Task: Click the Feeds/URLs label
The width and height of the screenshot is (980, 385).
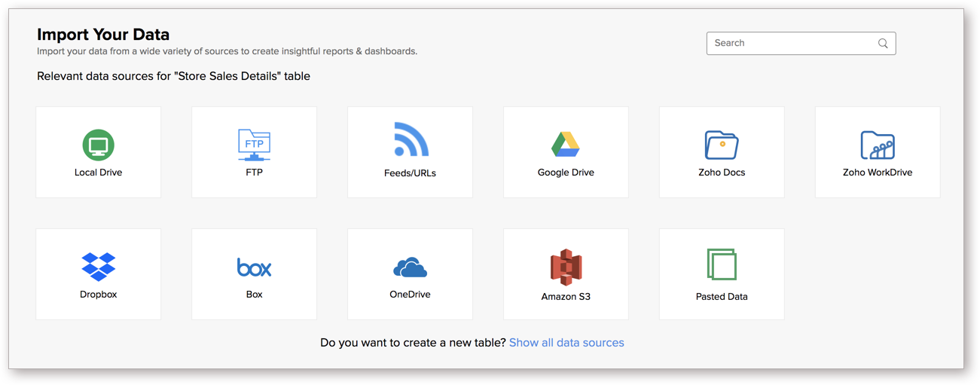Action: coord(410,173)
